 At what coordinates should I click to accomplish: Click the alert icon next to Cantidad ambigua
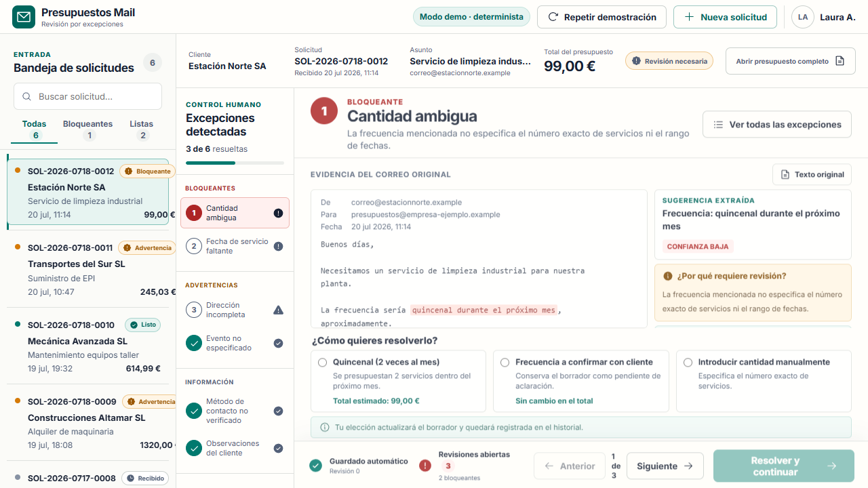tap(278, 213)
